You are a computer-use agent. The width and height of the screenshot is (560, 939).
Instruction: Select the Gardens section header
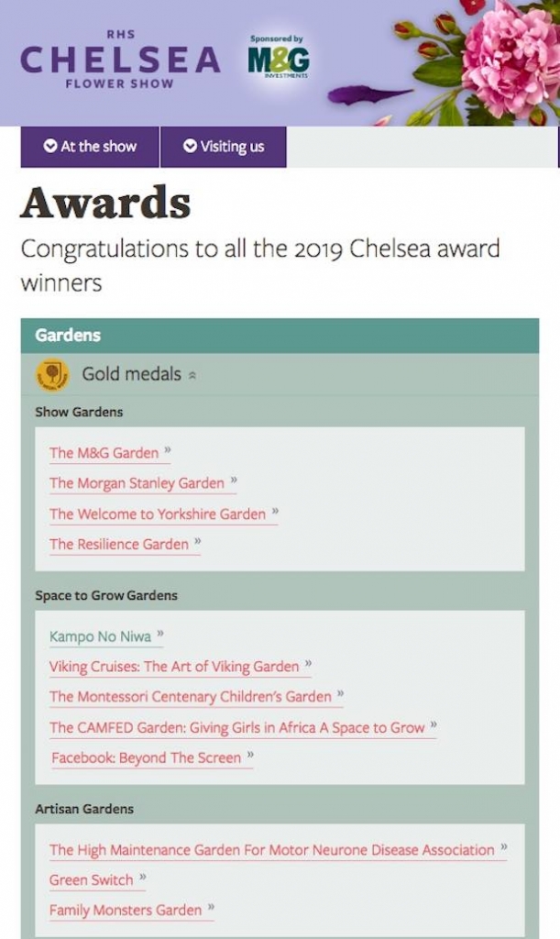(280, 336)
